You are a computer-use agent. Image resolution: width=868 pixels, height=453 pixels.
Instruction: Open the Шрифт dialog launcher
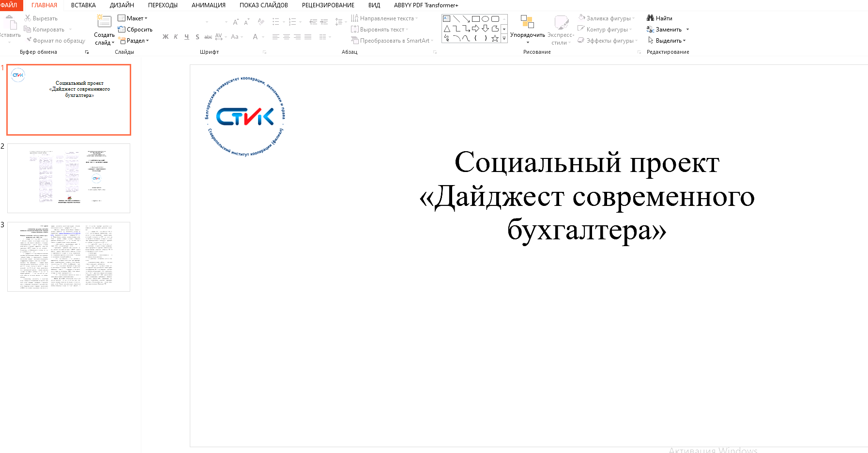tap(265, 52)
